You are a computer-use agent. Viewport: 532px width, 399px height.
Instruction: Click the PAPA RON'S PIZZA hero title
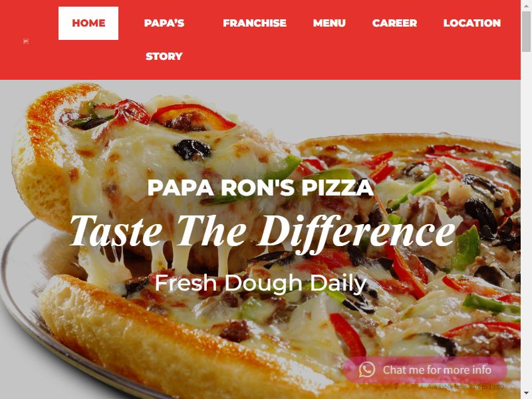coord(261,188)
